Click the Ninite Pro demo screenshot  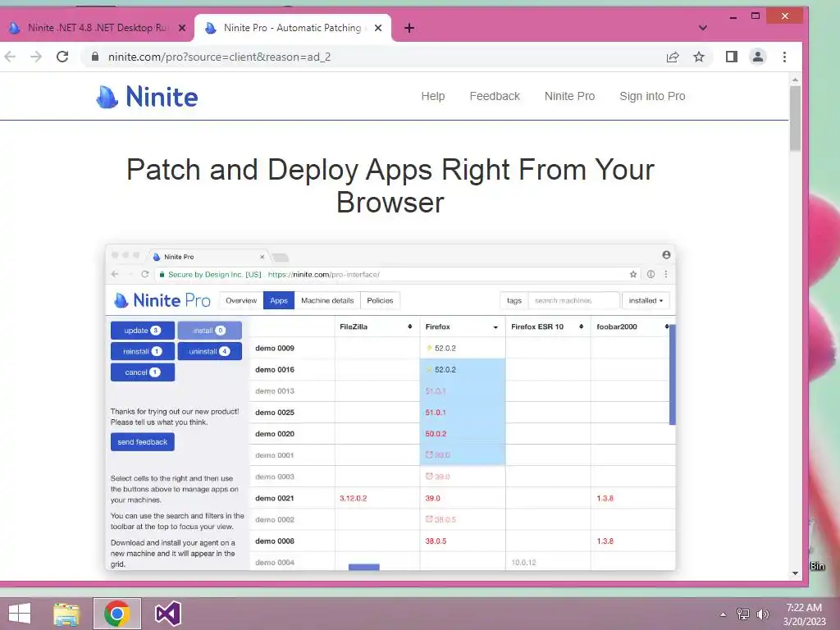click(390, 407)
